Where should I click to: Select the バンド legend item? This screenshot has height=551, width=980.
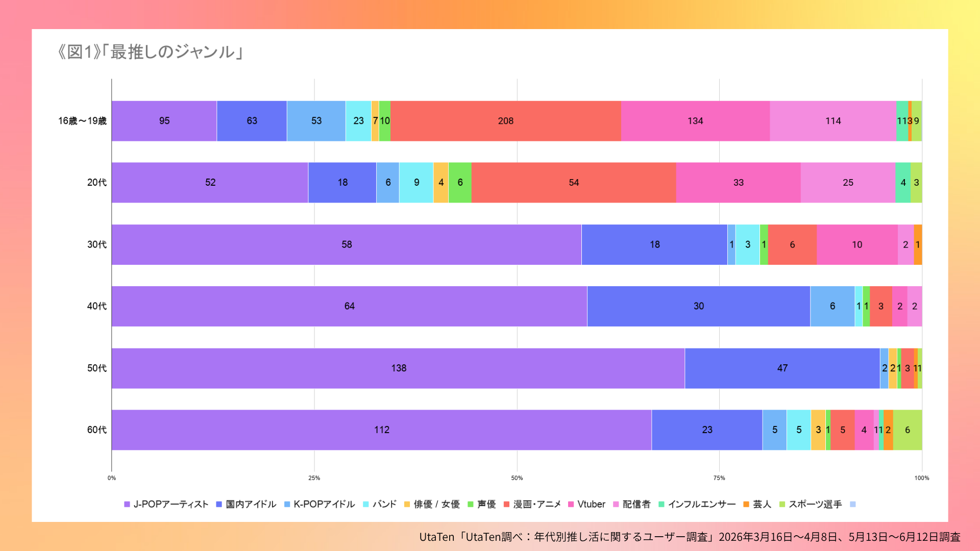[379, 504]
